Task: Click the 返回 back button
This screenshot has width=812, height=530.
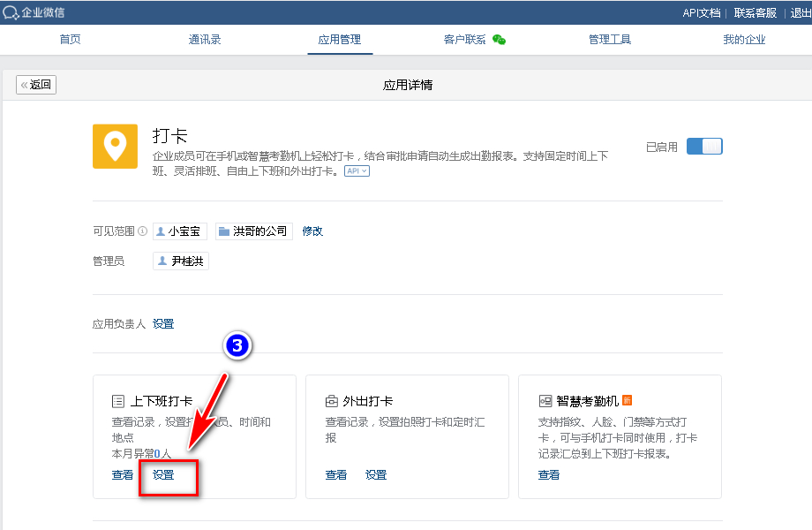Action: [x=36, y=85]
